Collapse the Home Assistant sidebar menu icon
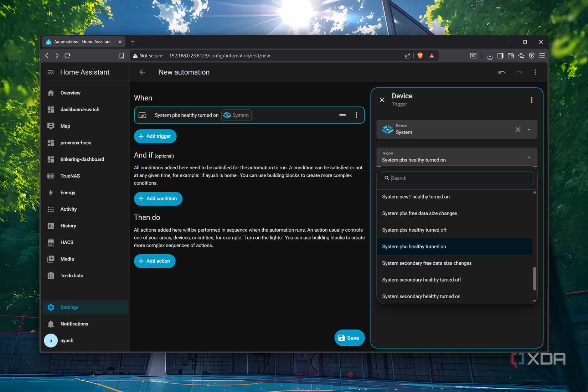 pyautogui.click(x=51, y=72)
